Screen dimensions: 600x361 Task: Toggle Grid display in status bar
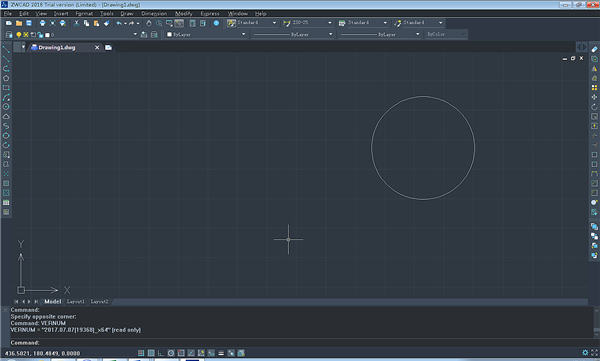pyautogui.click(x=151, y=353)
